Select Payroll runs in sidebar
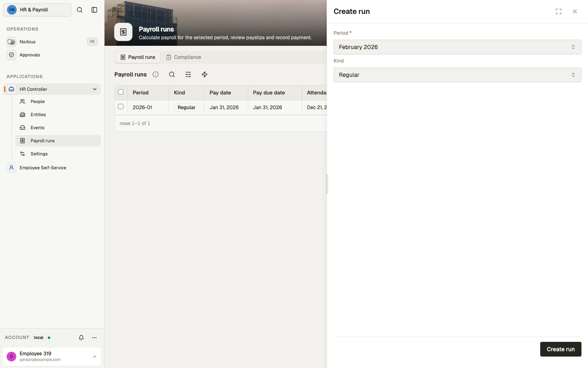The width and height of the screenshot is (588, 368). coord(58,141)
